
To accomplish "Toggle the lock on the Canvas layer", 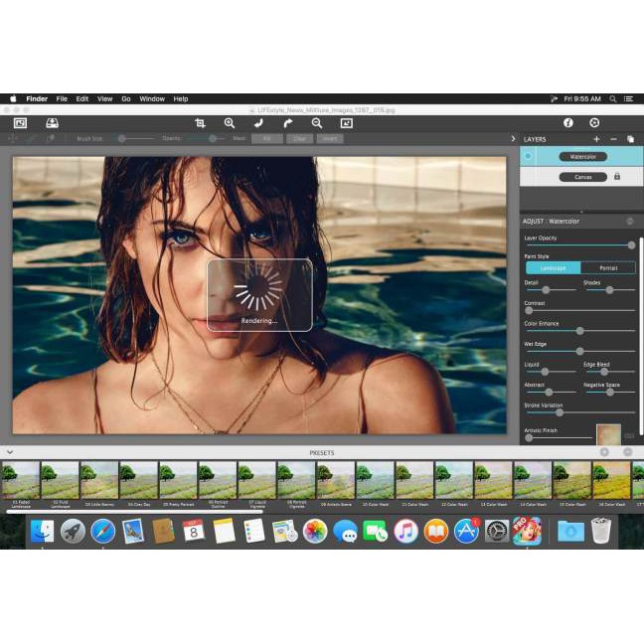I will 617,177.
